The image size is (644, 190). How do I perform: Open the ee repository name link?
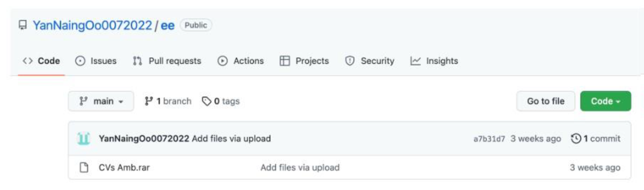coord(167,25)
